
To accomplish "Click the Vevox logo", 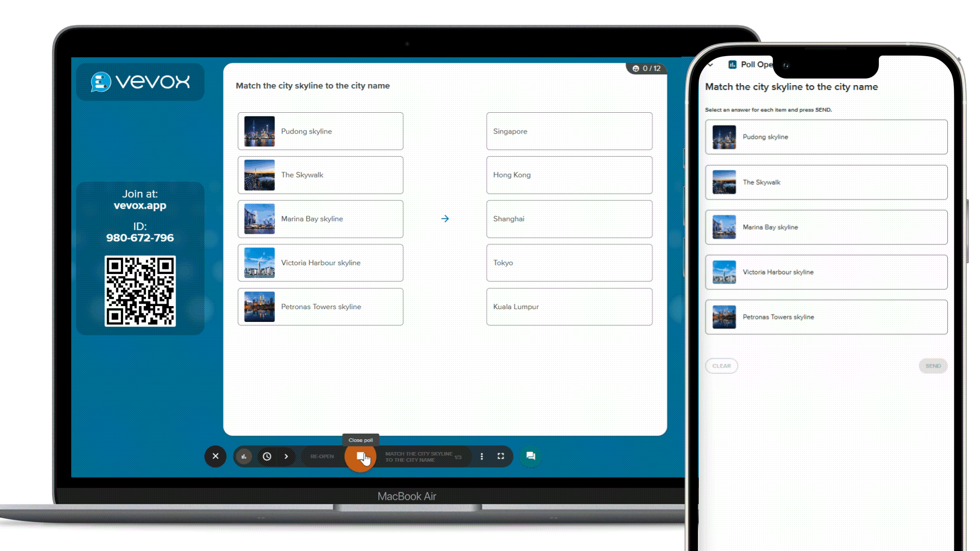I will 140,82.
